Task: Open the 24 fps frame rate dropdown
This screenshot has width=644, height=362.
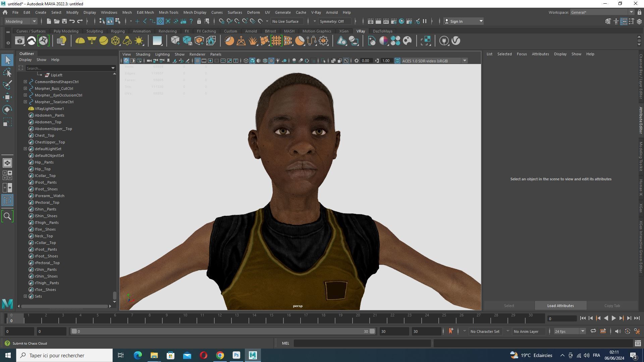Action: click(x=570, y=331)
